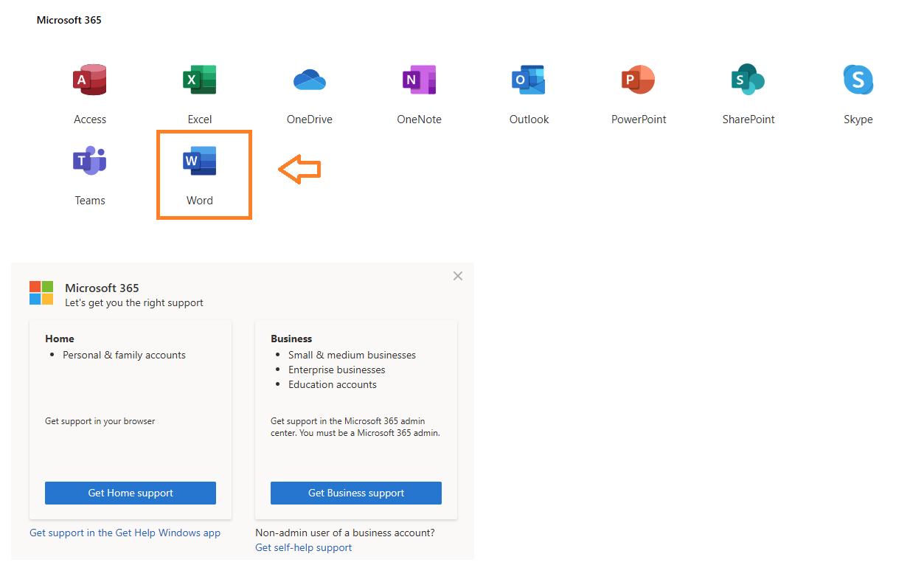Viewport: 924px width, 565px height.
Task: Open the OneNote app icon
Action: pos(419,80)
